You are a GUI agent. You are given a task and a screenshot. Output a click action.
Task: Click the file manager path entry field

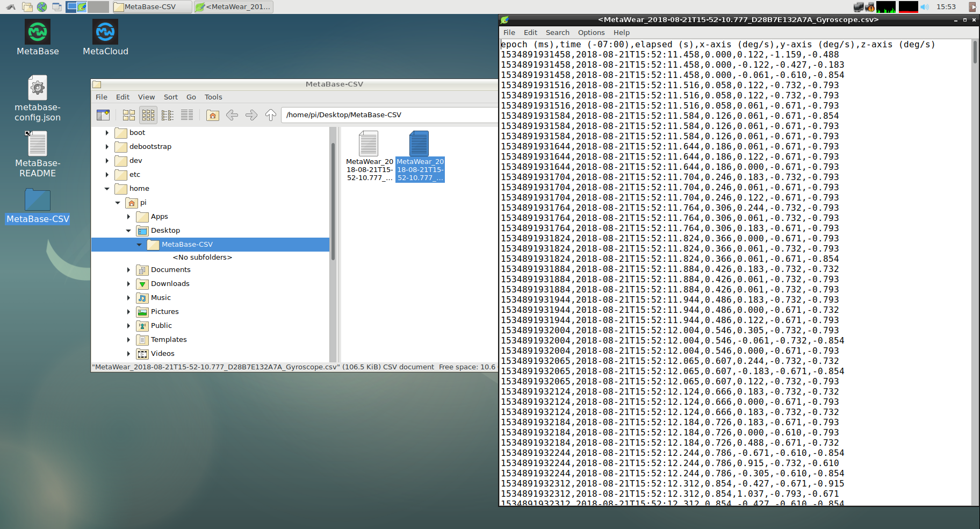(389, 115)
